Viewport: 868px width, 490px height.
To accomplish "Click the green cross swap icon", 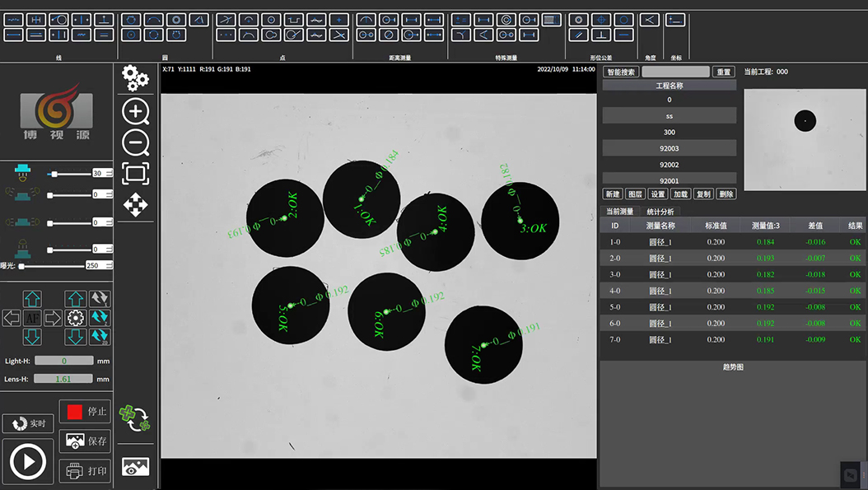I will pyautogui.click(x=134, y=418).
